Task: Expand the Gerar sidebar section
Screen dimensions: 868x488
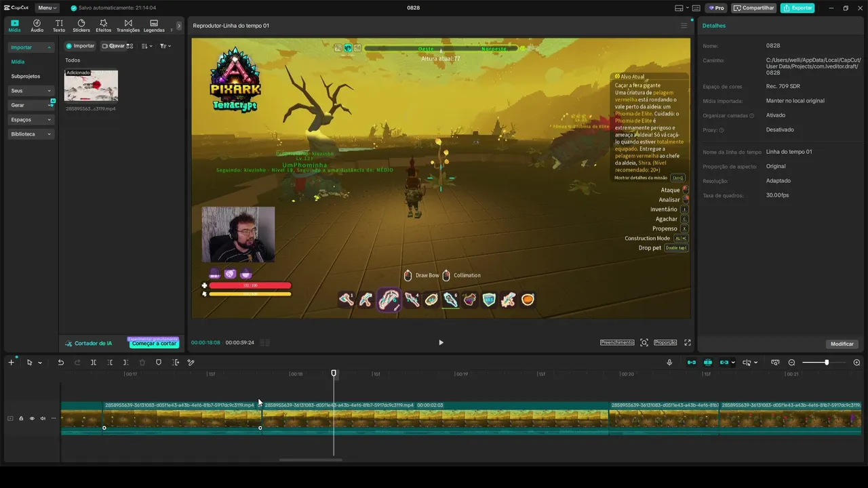Action: tap(31, 105)
